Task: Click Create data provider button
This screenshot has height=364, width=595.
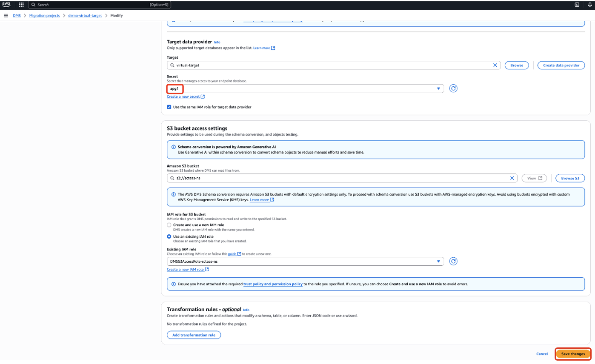Action: coord(561,65)
